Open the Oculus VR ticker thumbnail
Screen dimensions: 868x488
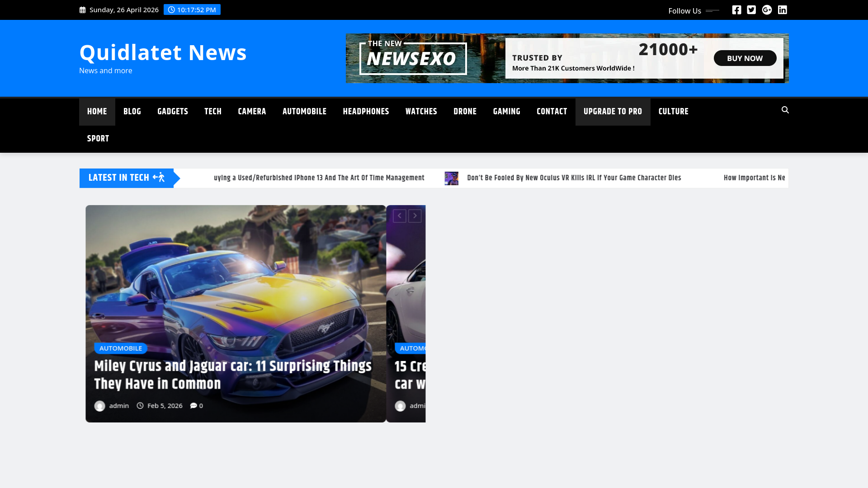point(451,178)
